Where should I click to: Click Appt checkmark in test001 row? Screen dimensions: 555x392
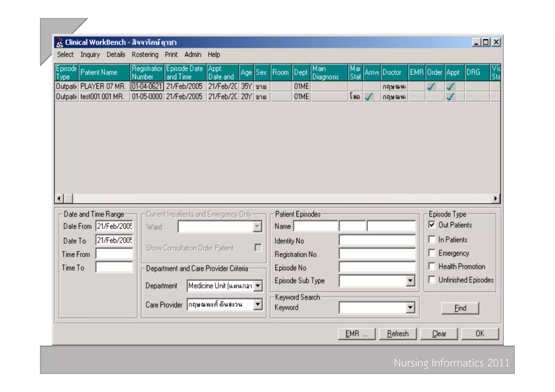click(450, 97)
